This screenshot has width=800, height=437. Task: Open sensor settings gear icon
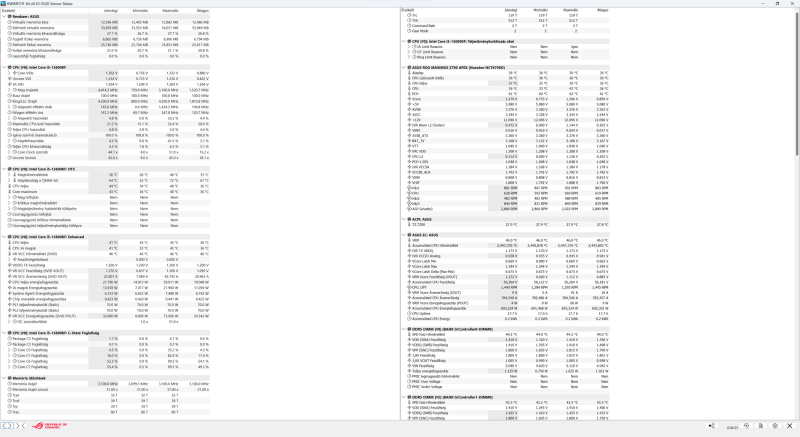click(x=775, y=426)
